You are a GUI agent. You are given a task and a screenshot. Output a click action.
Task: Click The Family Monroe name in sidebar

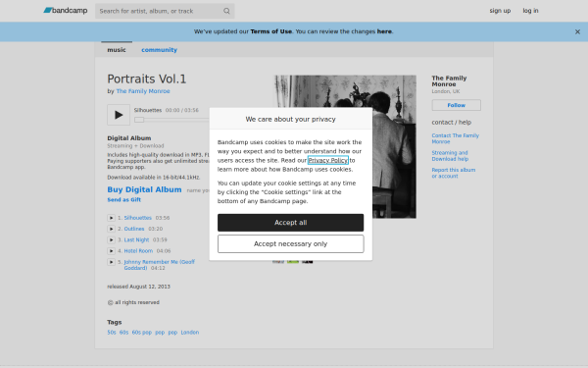coord(449,81)
